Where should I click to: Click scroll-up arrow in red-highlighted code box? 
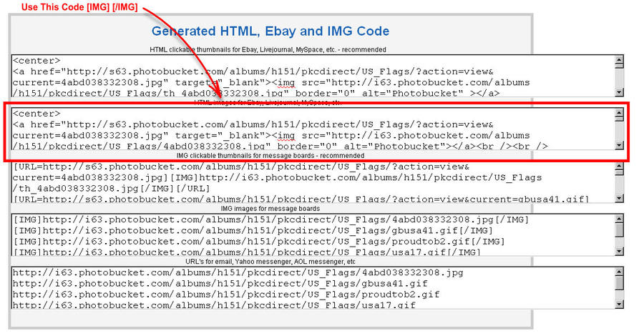coord(619,115)
